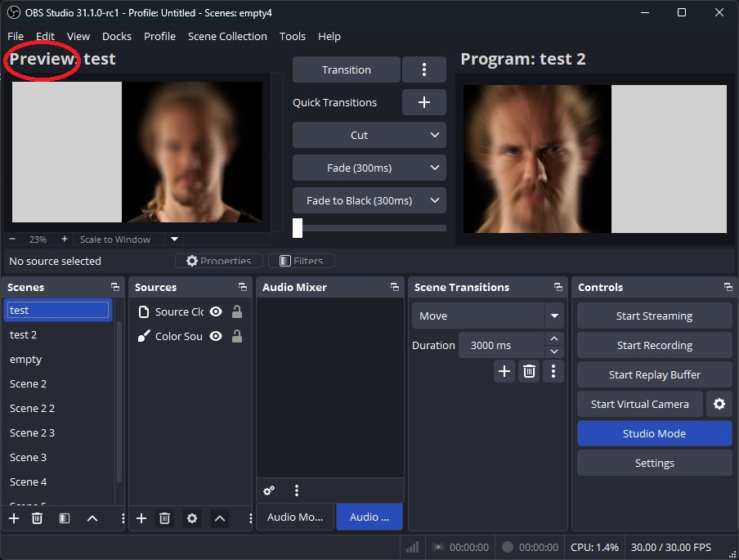Click the Scenes list vertical scrollbar

(x=119, y=401)
